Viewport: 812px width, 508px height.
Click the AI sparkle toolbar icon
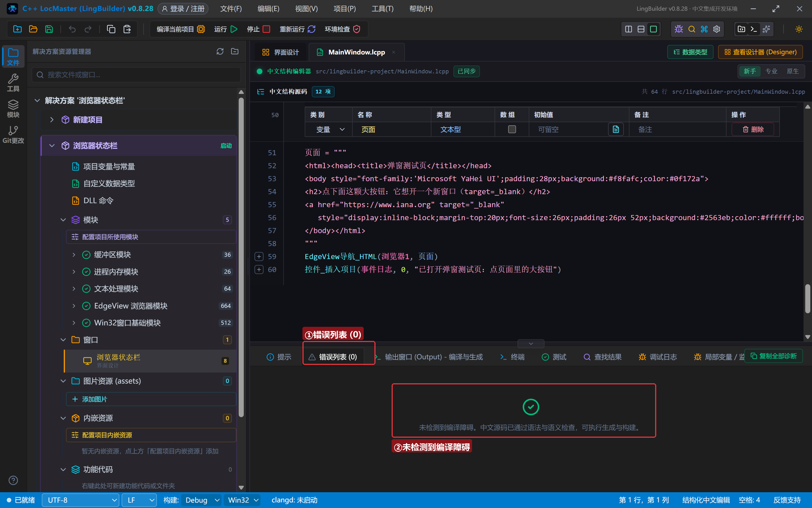point(766,29)
